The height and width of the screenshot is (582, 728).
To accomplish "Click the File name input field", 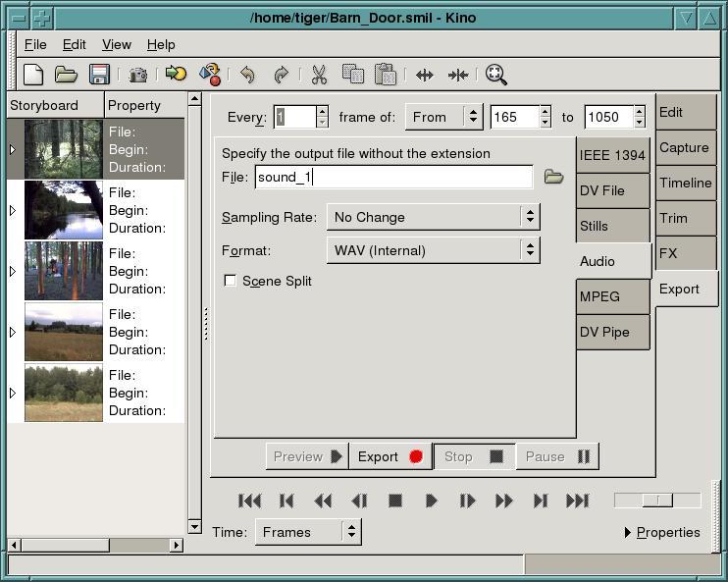I will coord(393,178).
